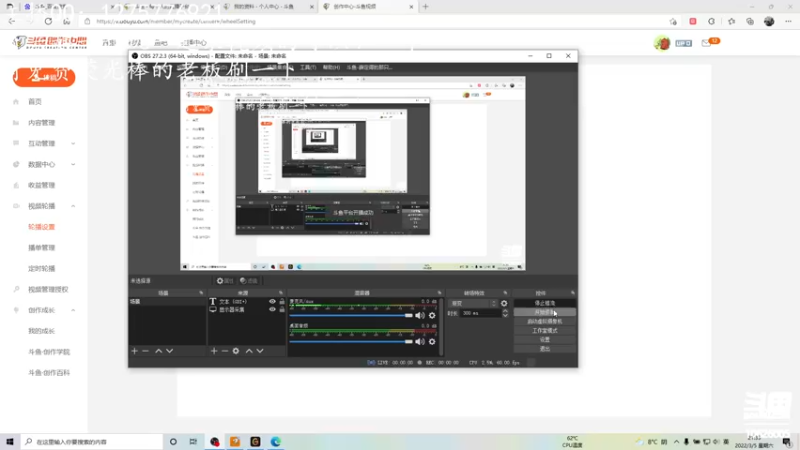Move the scene down with the arrow
This screenshot has width=800, height=450.
tap(169, 351)
